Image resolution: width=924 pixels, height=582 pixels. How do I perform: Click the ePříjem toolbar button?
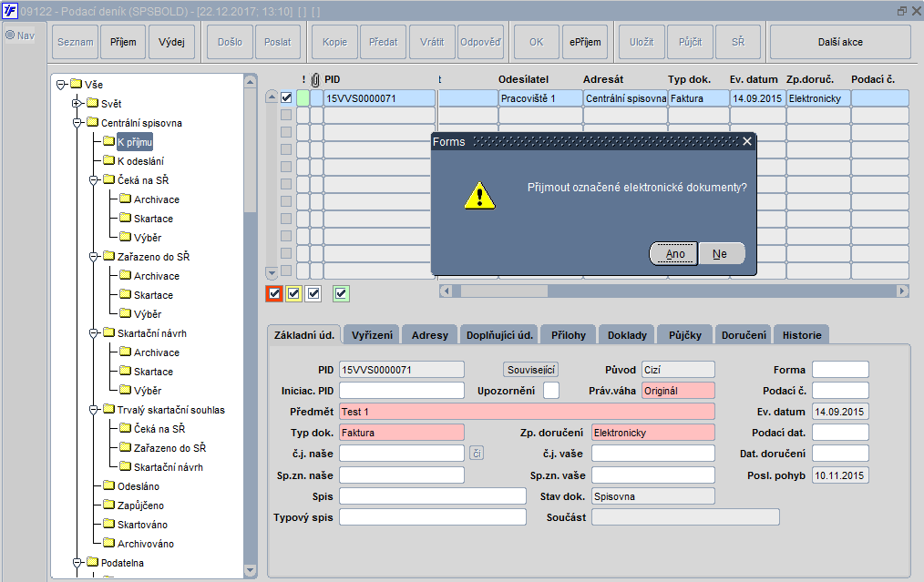point(585,42)
